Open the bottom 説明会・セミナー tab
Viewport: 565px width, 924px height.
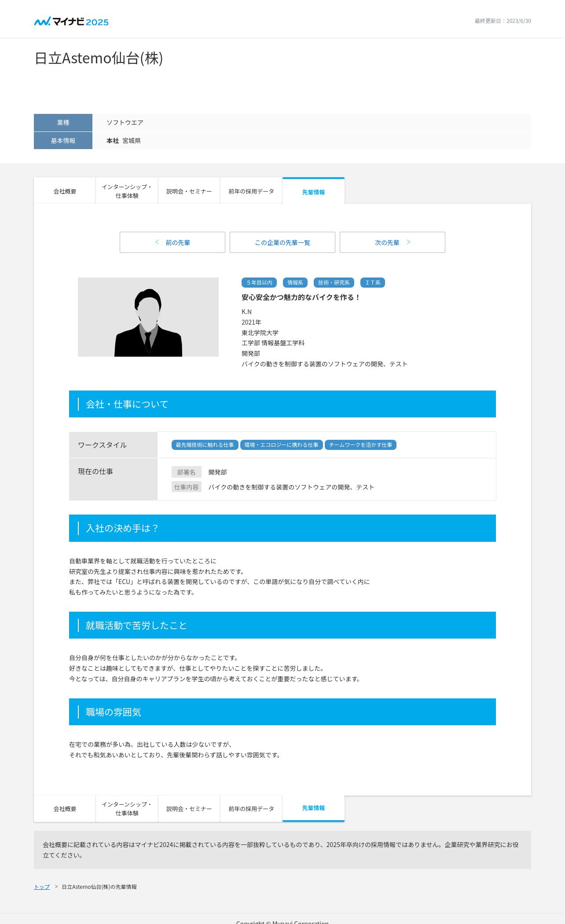pos(189,809)
